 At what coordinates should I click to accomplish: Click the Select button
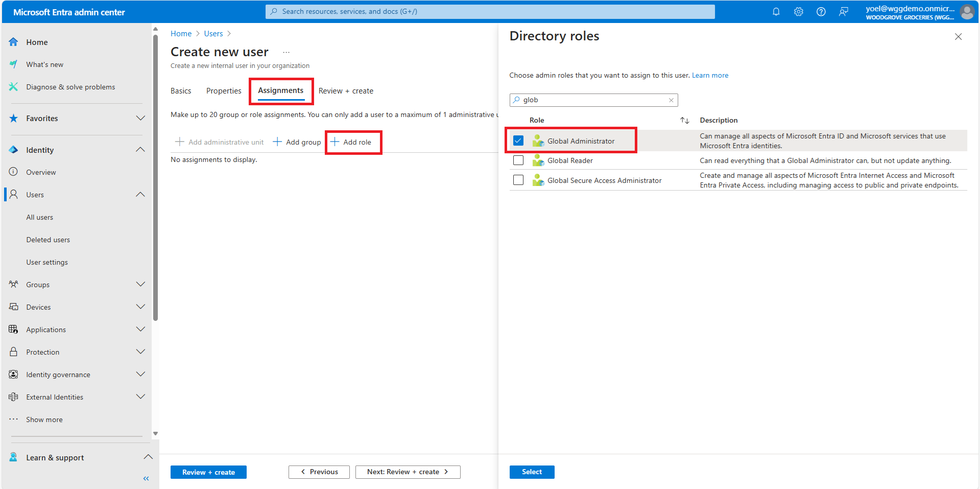click(x=532, y=472)
